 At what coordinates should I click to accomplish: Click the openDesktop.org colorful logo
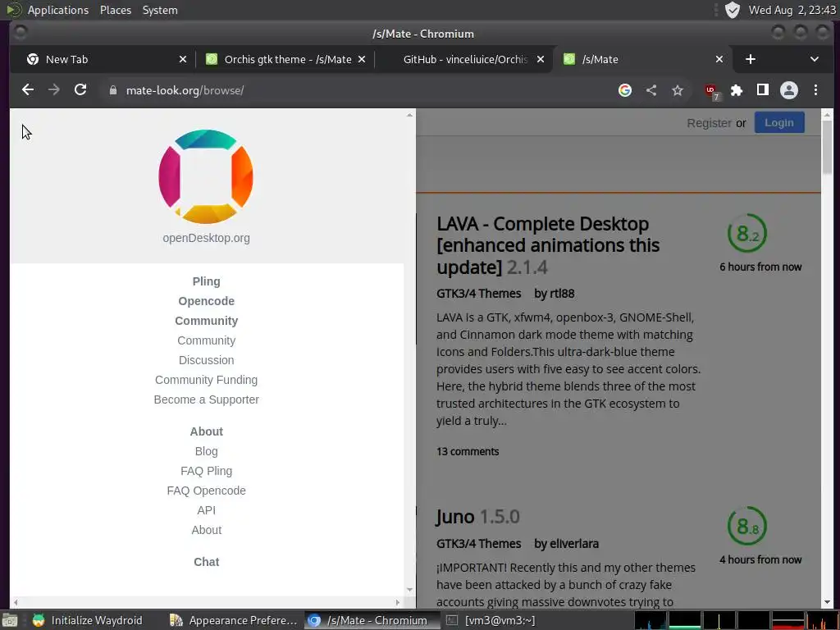coord(206,176)
